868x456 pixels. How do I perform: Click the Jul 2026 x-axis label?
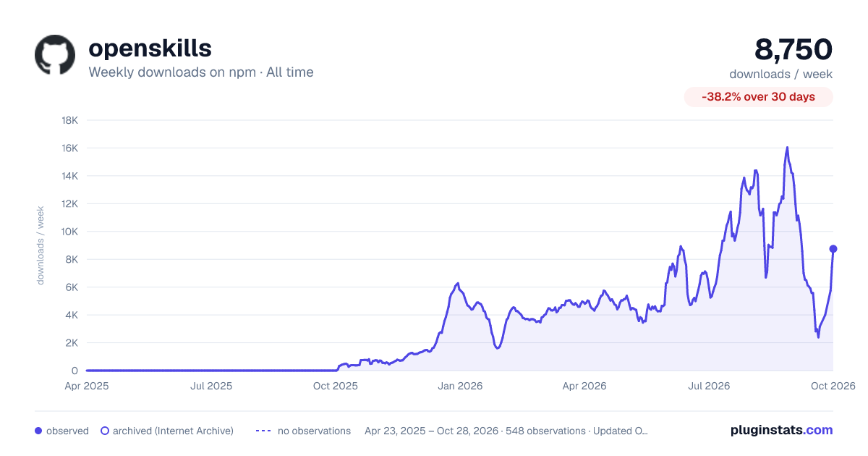pyautogui.click(x=709, y=386)
